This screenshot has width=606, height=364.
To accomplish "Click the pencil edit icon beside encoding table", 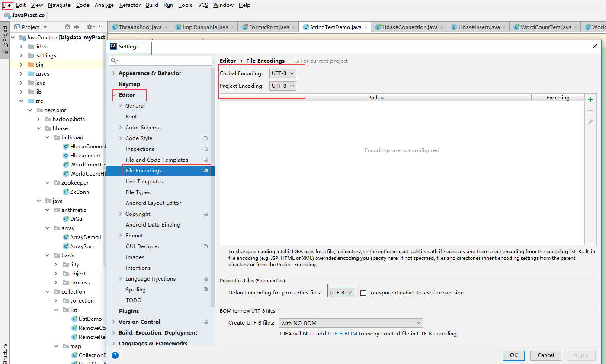I will point(590,122).
